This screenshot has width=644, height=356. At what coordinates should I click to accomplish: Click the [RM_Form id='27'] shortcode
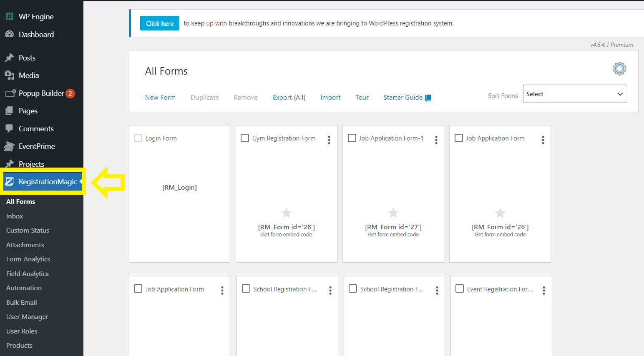pyautogui.click(x=393, y=227)
